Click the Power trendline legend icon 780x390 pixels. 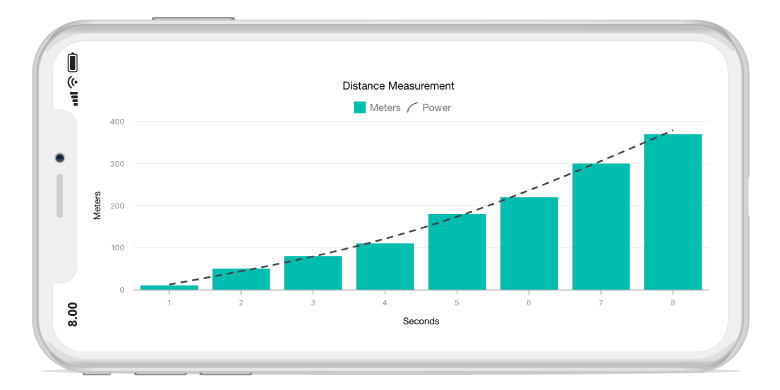click(412, 107)
